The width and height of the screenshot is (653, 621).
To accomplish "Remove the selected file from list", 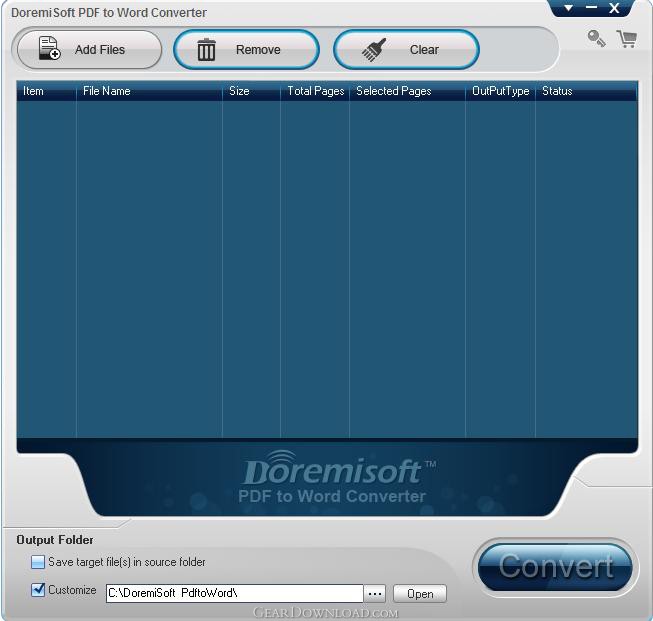I will tap(247, 50).
